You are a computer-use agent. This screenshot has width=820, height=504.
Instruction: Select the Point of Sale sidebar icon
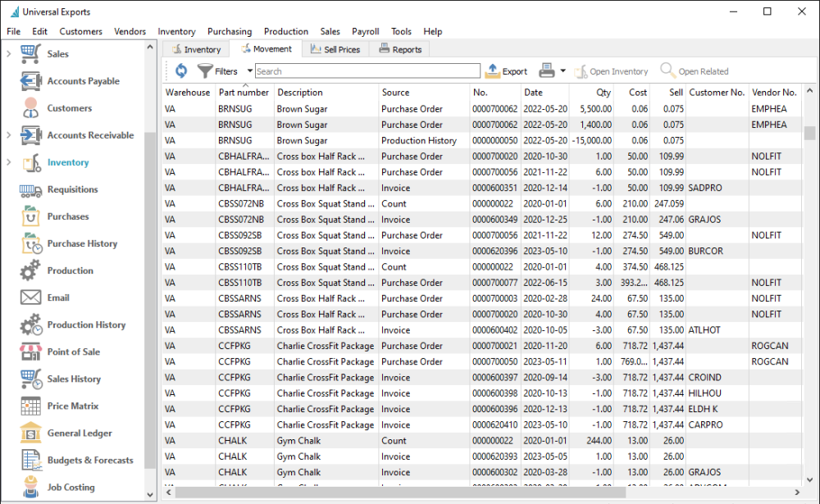coord(31,352)
